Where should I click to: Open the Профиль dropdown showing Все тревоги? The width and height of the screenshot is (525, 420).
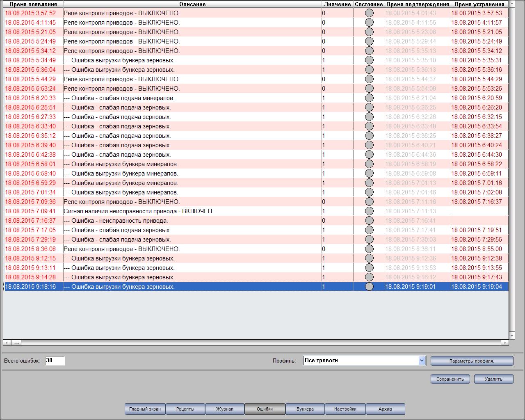422,361
